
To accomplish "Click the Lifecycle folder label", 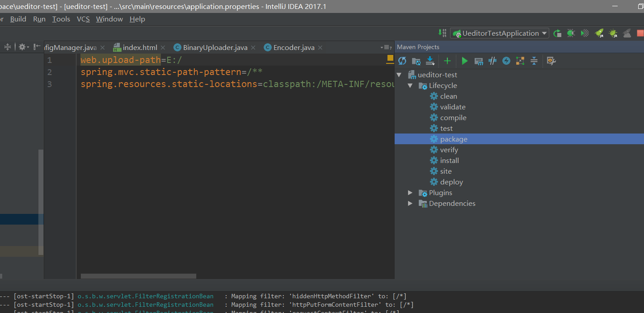I will [443, 86].
